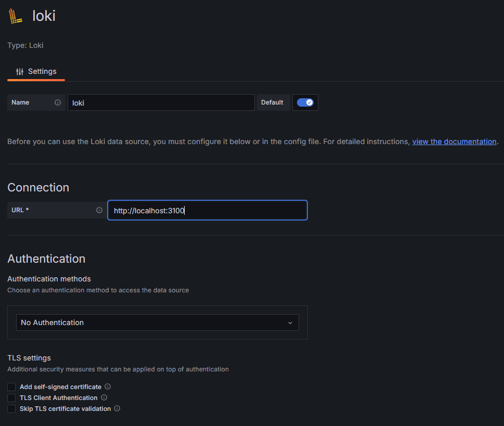
Task: Click info icon beside TLS Client Authentication
Action: pos(104,397)
